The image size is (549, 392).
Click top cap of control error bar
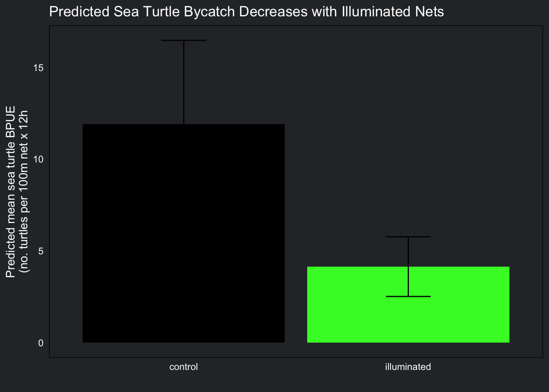coord(183,40)
